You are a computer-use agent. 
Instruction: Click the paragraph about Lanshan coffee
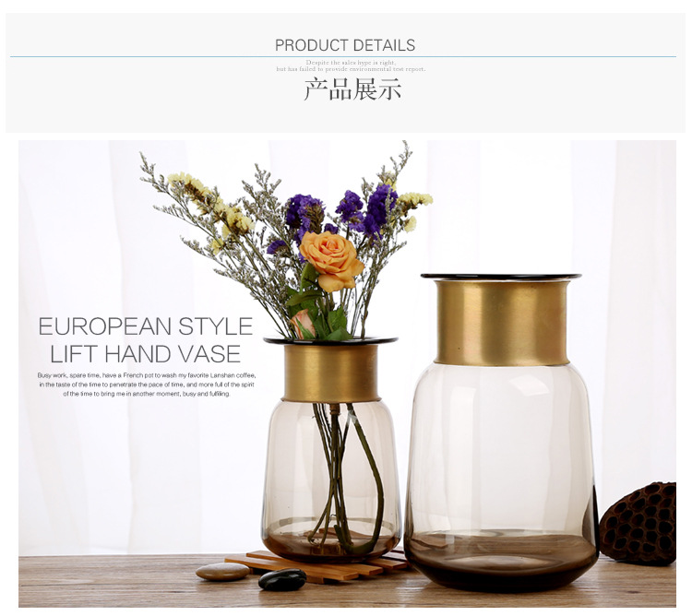click(146, 385)
